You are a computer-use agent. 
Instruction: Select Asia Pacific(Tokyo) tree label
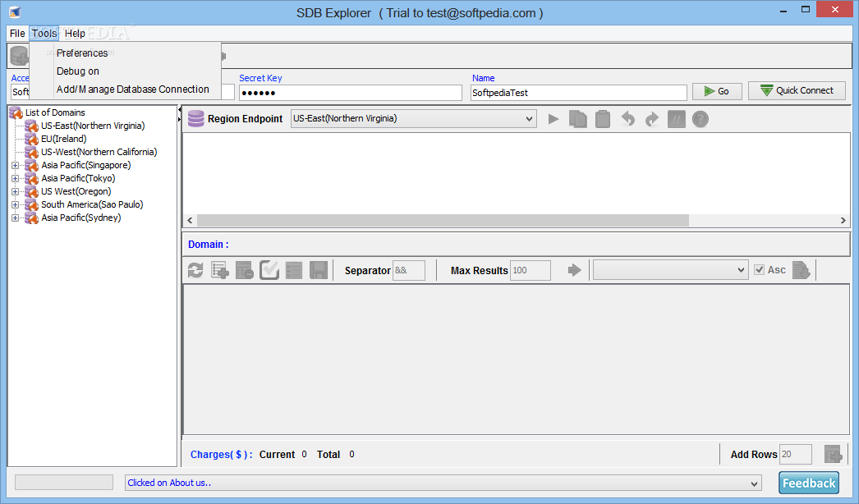pos(78,178)
